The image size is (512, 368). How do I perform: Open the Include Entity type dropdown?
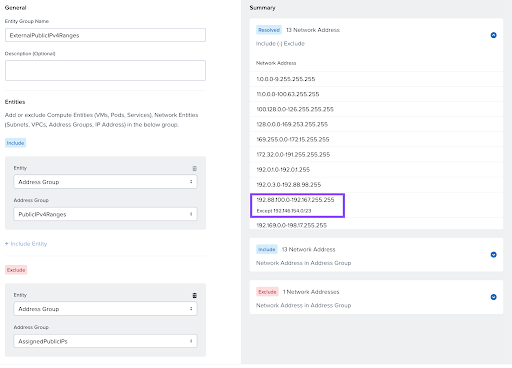click(105, 182)
